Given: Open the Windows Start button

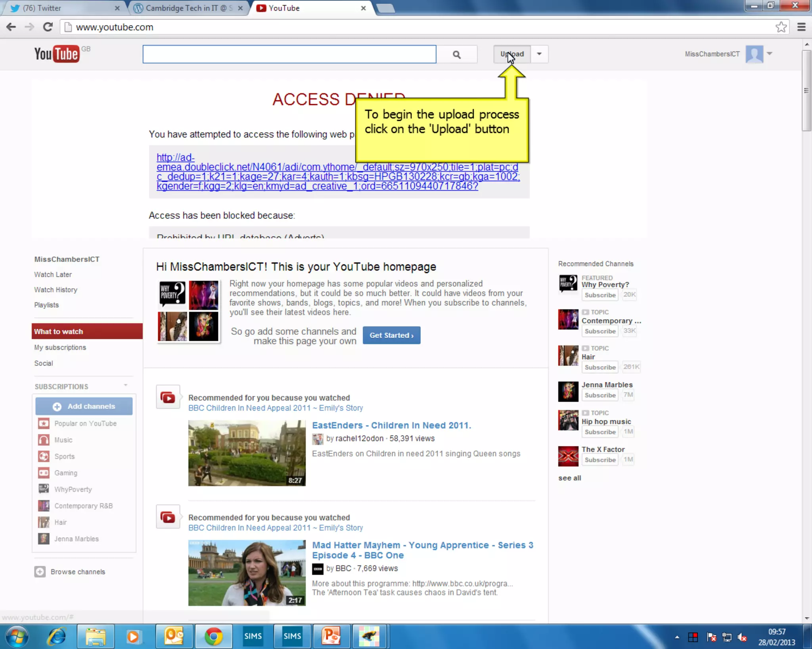Looking at the screenshot, I should point(17,636).
